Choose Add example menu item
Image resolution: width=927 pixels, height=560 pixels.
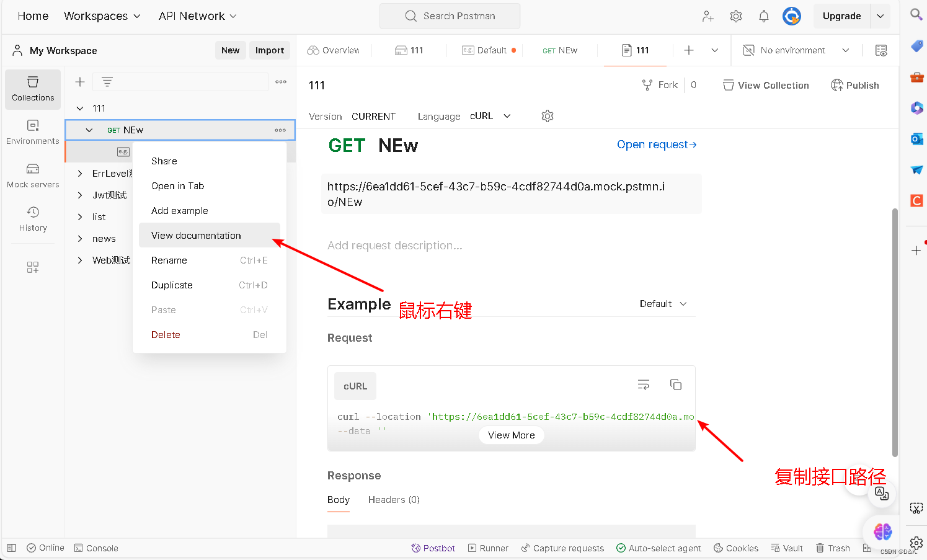coord(210,211)
